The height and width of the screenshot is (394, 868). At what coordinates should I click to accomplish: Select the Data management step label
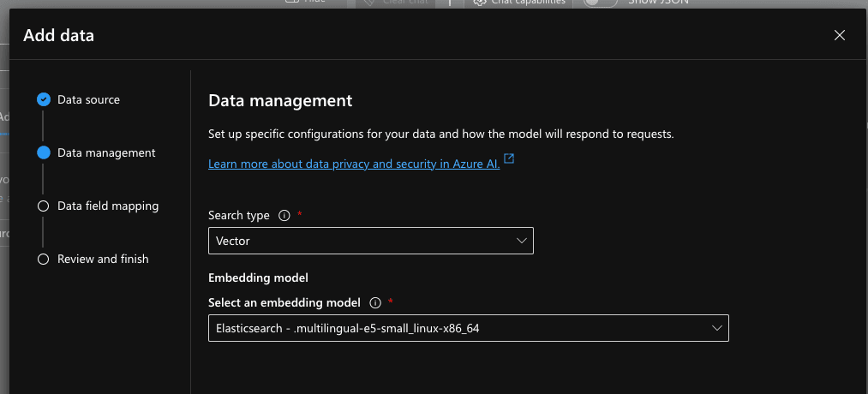pyautogui.click(x=106, y=152)
